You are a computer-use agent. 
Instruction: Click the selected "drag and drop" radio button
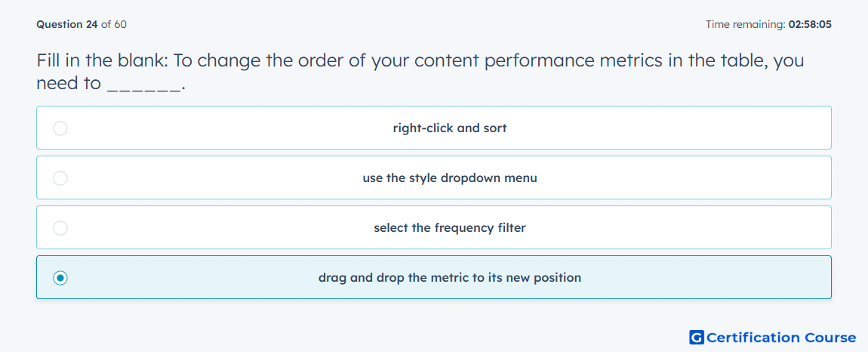(60, 278)
